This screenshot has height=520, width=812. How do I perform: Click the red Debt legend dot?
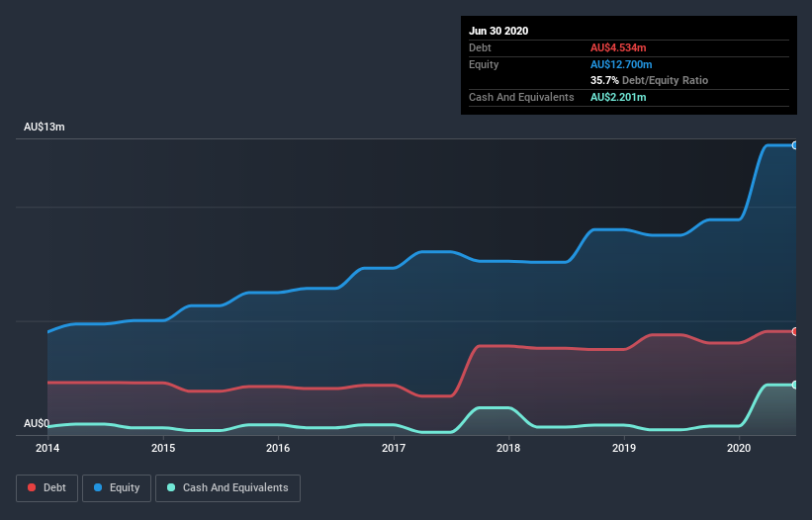coord(32,487)
